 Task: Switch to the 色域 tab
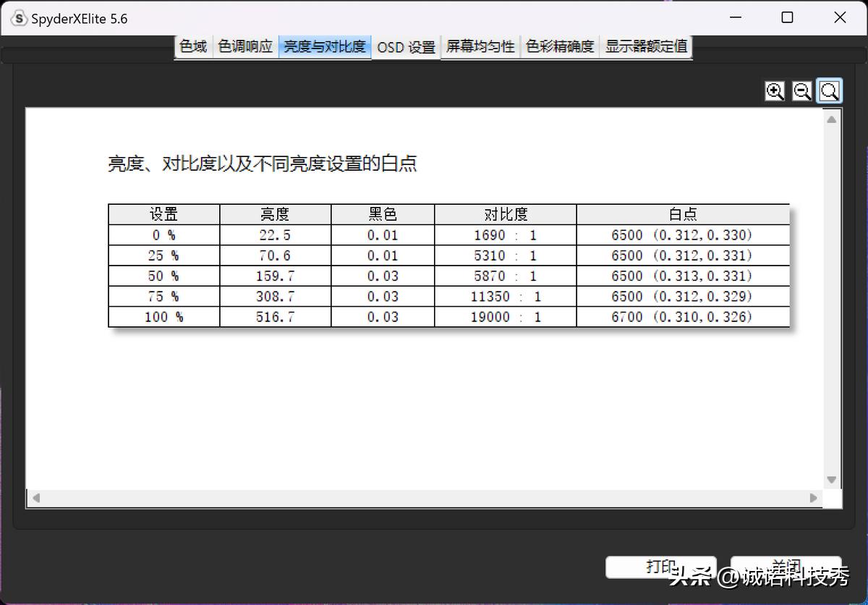(x=192, y=46)
